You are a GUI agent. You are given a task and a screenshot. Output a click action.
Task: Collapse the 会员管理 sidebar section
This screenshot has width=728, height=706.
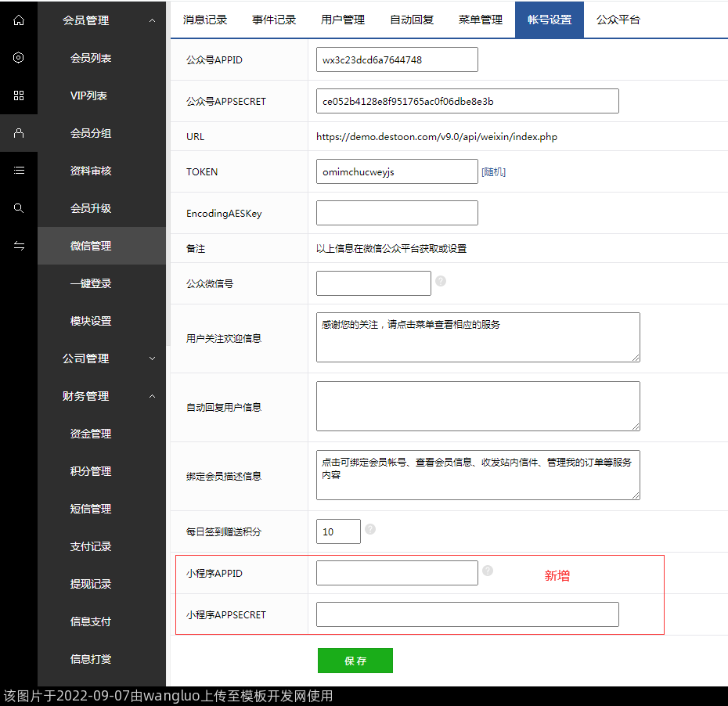pos(152,20)
